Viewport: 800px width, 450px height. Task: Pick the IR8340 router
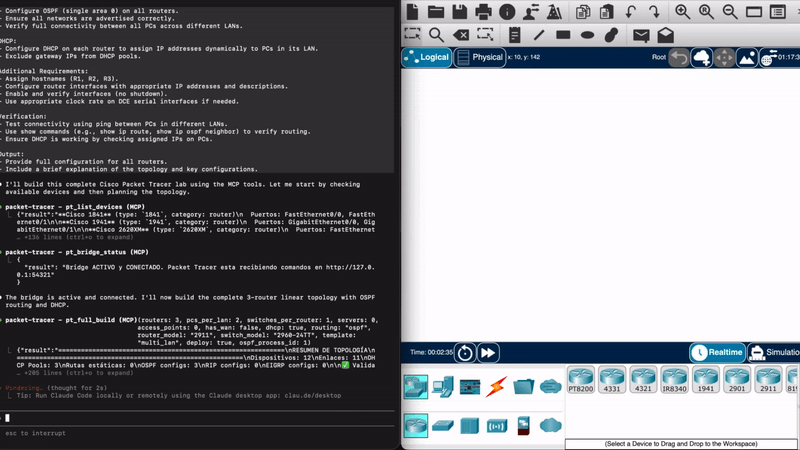674,380
